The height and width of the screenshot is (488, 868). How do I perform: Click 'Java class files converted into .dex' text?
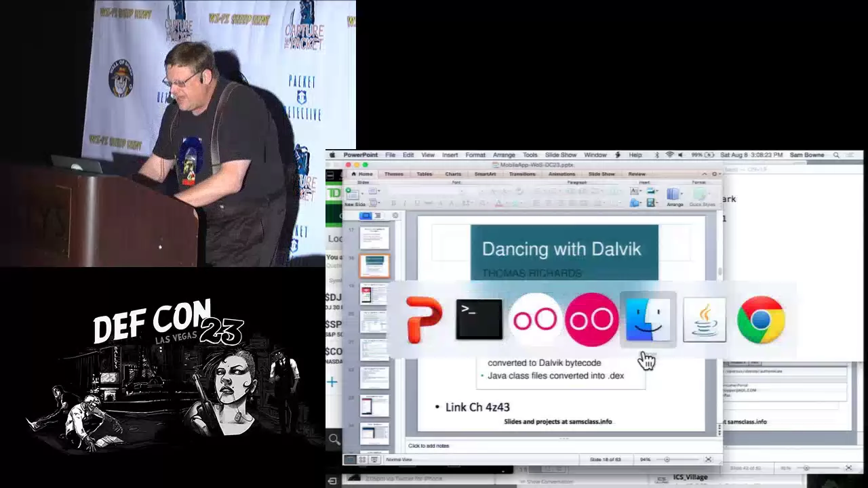tap(555, 375)
